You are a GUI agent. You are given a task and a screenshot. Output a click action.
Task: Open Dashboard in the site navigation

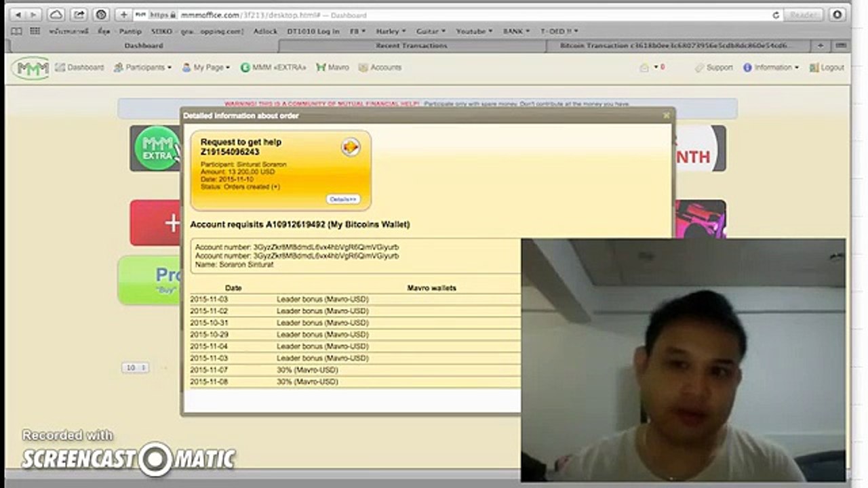(80, 68)
